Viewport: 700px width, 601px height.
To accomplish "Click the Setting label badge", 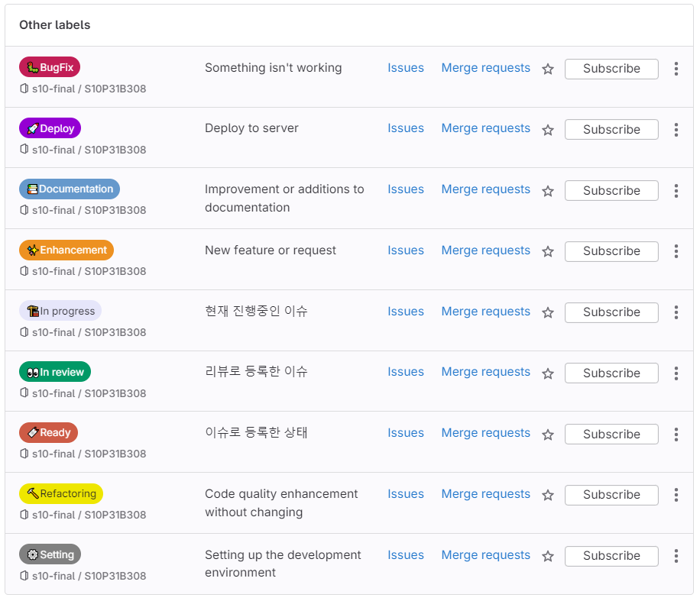I will [x=50, y=554].
